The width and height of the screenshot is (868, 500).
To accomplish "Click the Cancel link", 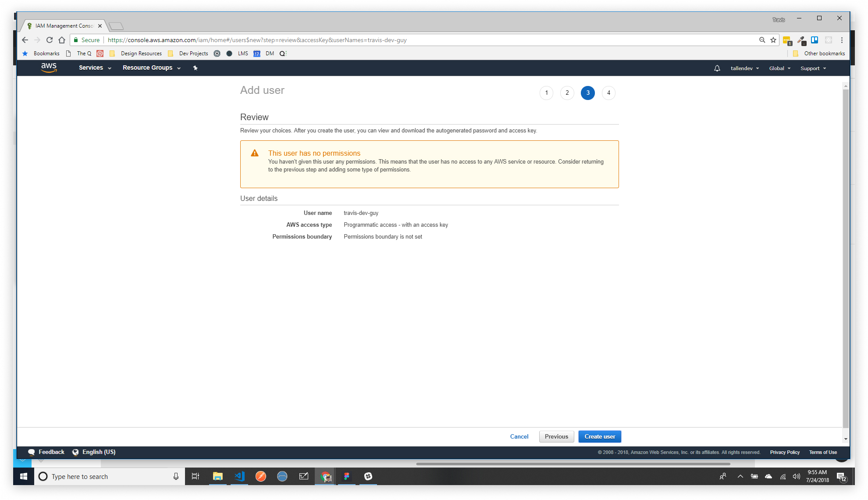I will coord(519,436).
